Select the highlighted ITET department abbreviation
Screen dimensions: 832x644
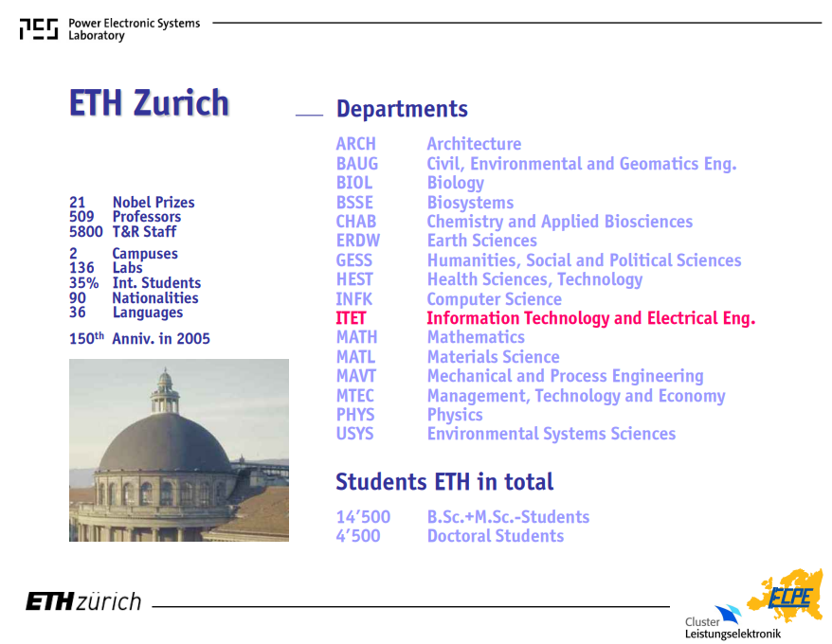(x=351, y=318)
